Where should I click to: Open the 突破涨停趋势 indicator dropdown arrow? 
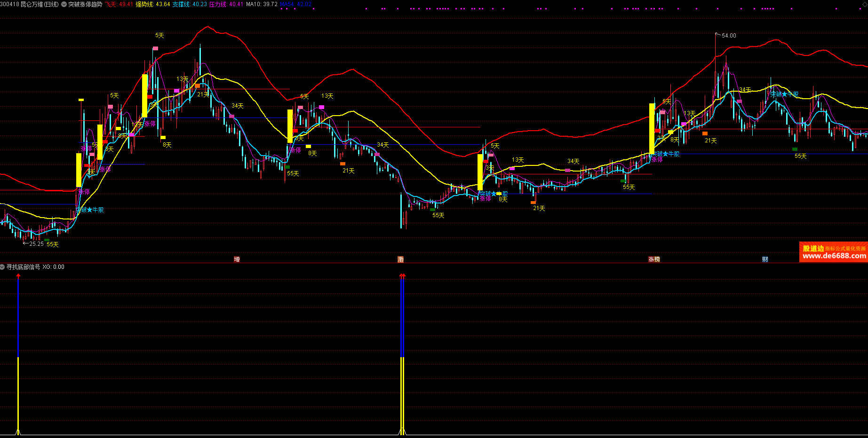pyautogui.click(x=64, y=4)
